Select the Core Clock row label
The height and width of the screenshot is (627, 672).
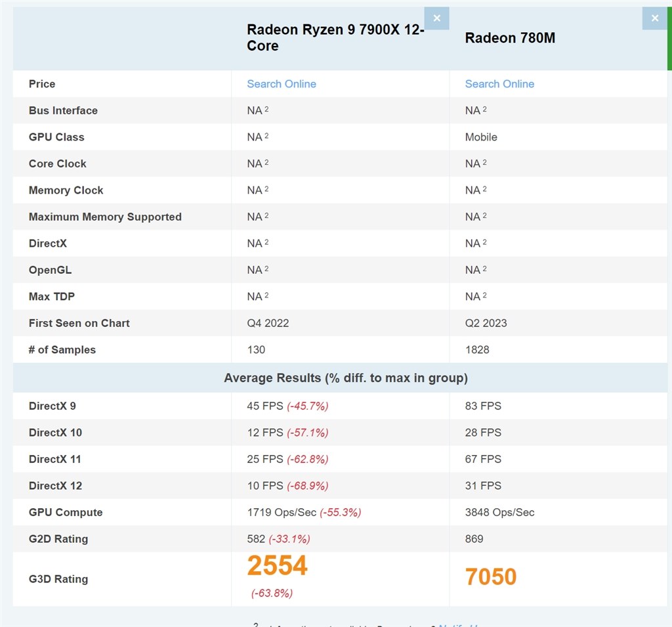tap(58, 164)
